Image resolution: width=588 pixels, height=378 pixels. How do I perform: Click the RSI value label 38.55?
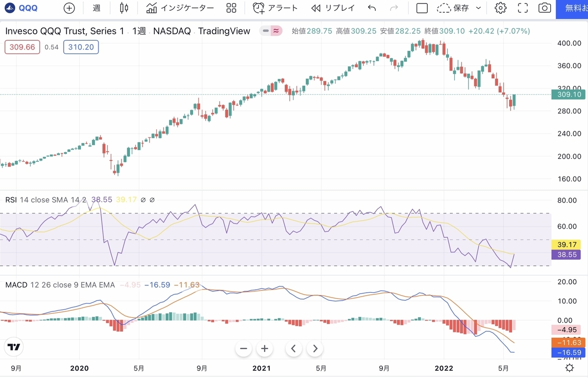click(566, 254)
